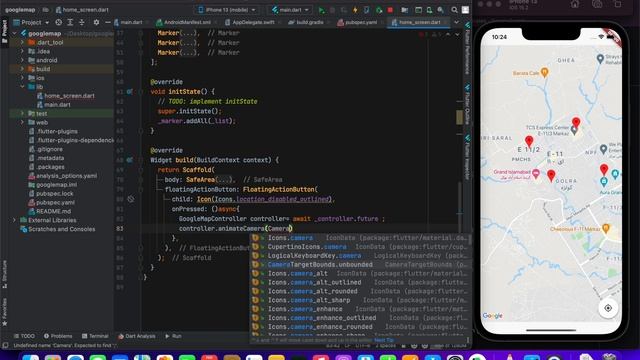Open device selector iPhone 13 dropdown
The width and height of the screenshot is (640, 360).
pyautogui.click(x=227, y=10)
